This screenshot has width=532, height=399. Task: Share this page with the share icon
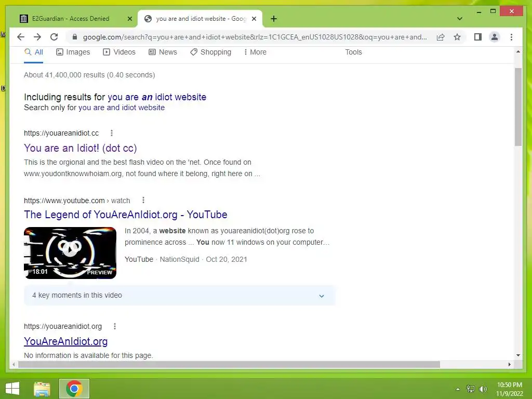point(441,37)
